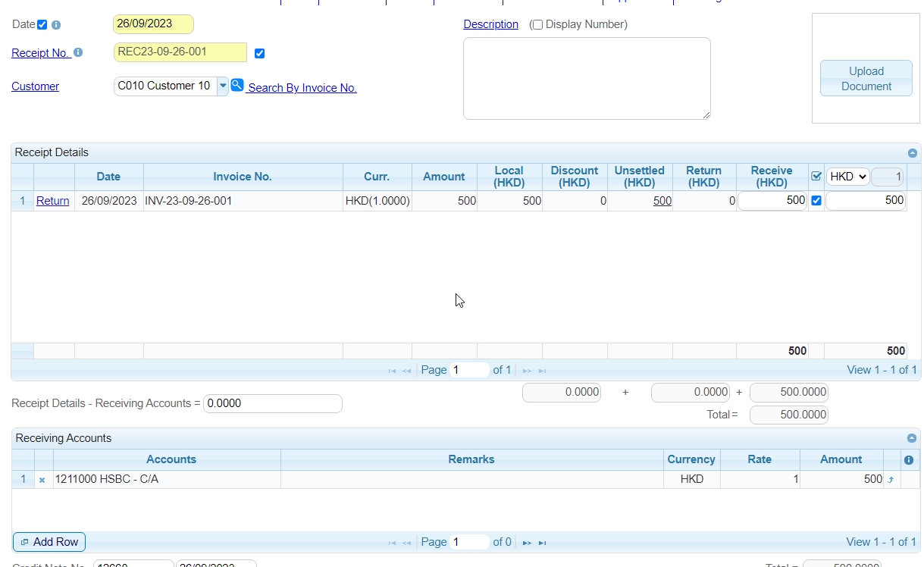Uncheck the checkbox next to Receipt No. field

coord(260,53)
